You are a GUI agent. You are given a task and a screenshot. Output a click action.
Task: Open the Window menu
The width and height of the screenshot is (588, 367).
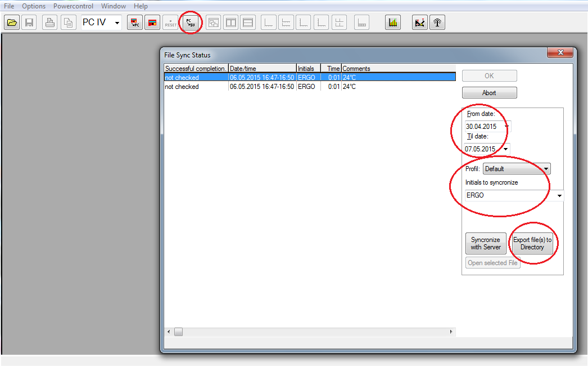point(114,6)
